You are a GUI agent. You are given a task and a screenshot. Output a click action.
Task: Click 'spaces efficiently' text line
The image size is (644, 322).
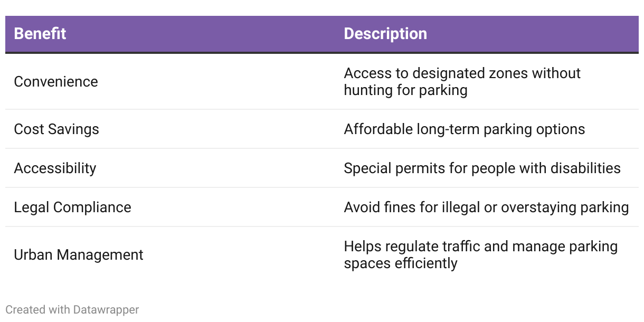(x=401, y=263)
